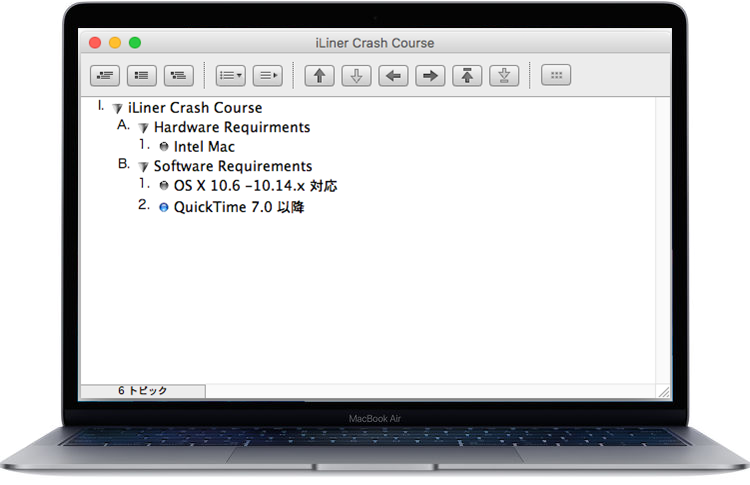
Task: Select the Software Requirements topic text
Action: coord(233,166)
